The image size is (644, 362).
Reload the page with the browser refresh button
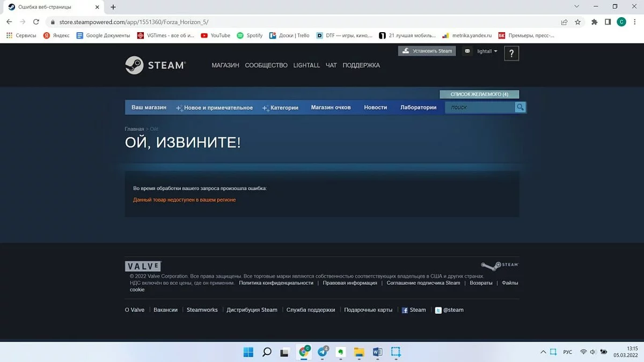point(36,22)
